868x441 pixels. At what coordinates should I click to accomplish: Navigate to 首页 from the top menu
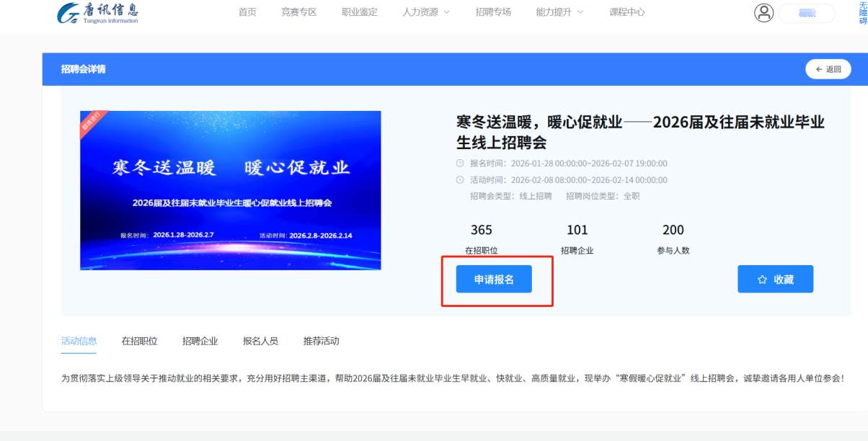[247, 12]
